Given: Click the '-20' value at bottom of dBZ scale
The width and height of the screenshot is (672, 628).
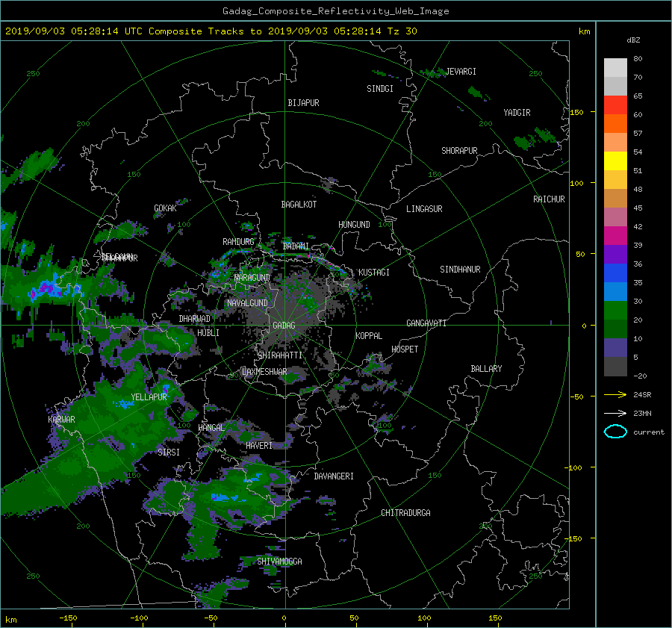Looking at the screenshot, I should [x=640, y=376].
